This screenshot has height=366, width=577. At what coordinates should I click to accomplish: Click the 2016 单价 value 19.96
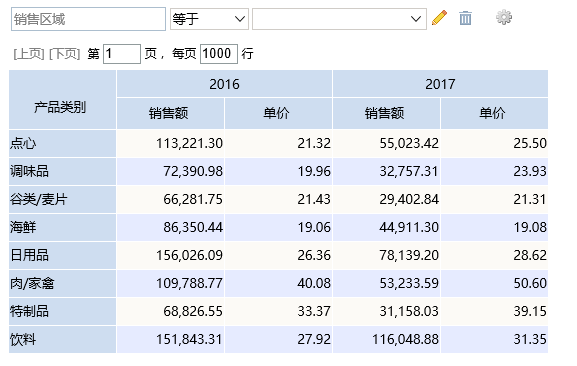tap(314, 171)
